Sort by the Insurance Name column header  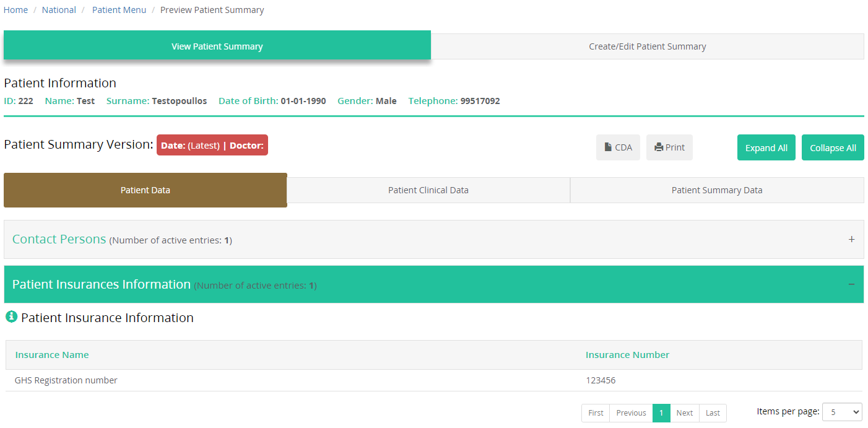[52, 355]
